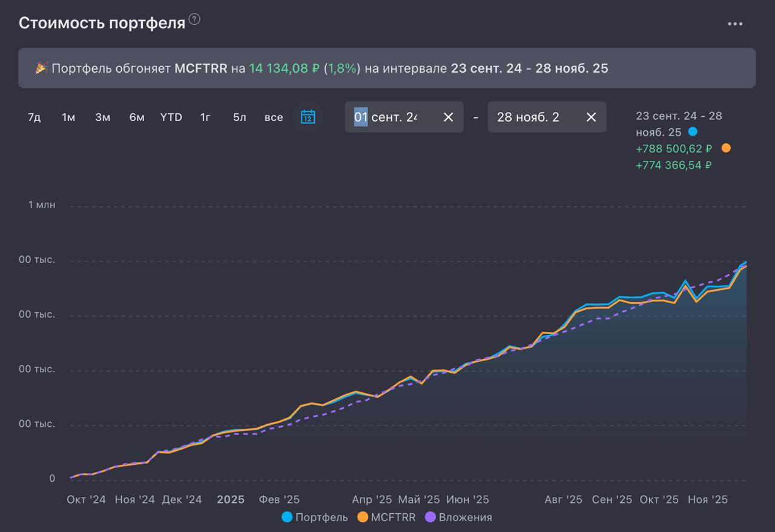Open the three-dots options menu
The height and width of the screenshot is (532, 775).
point(735,24)
